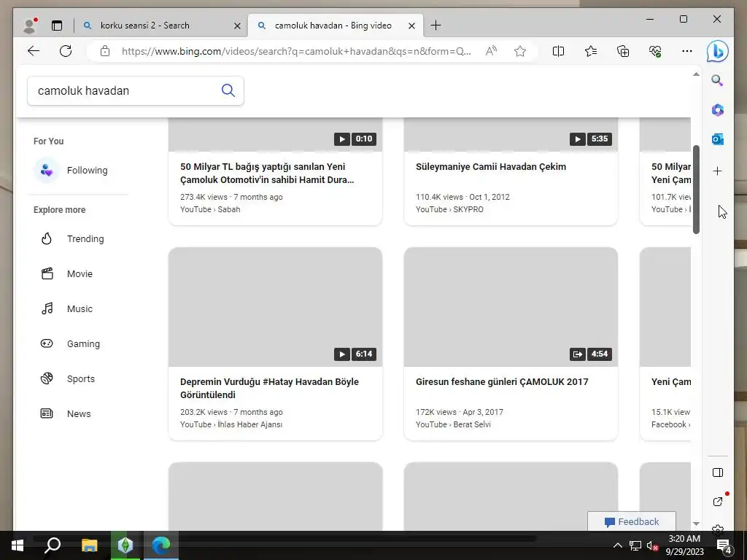
Task: Open Windows taskbar search
Action: click(x=53, y=545)
